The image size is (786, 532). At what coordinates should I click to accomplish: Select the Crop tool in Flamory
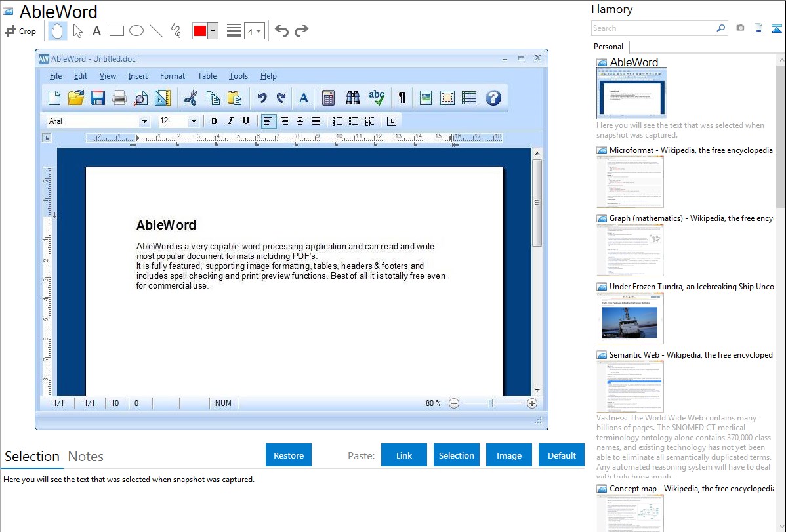[20, 31]
